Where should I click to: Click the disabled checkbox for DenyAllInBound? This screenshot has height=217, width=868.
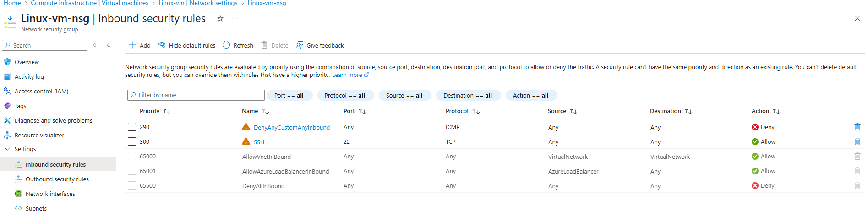point(132,185)
